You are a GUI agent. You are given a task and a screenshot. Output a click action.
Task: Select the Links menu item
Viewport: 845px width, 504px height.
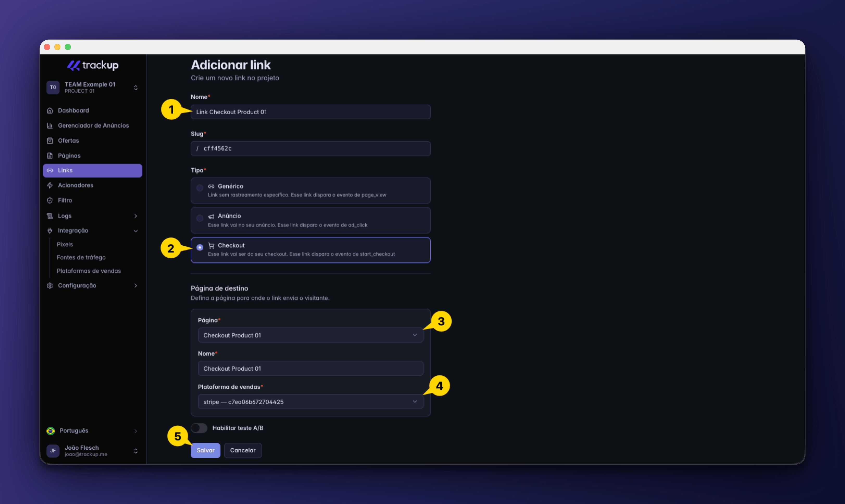coord(92,170)
